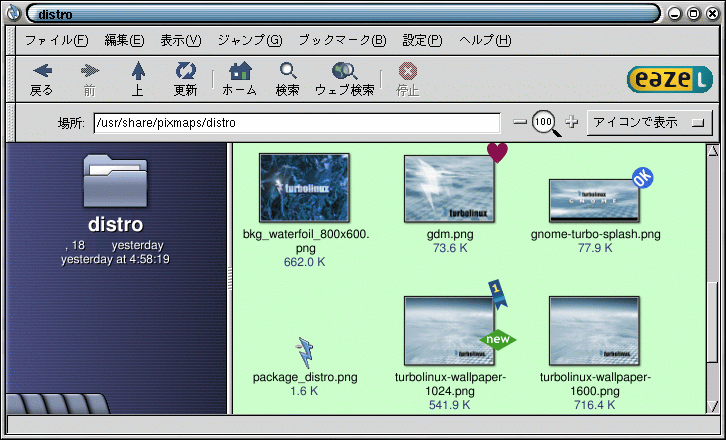Viewport: 726px width, 440px height.
Task: Close the distro window
Action: 713,14
